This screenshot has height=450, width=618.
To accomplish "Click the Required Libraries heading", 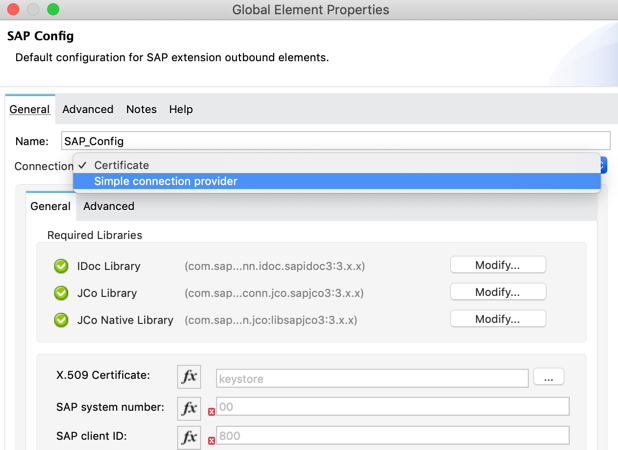I will coord(95,235).
